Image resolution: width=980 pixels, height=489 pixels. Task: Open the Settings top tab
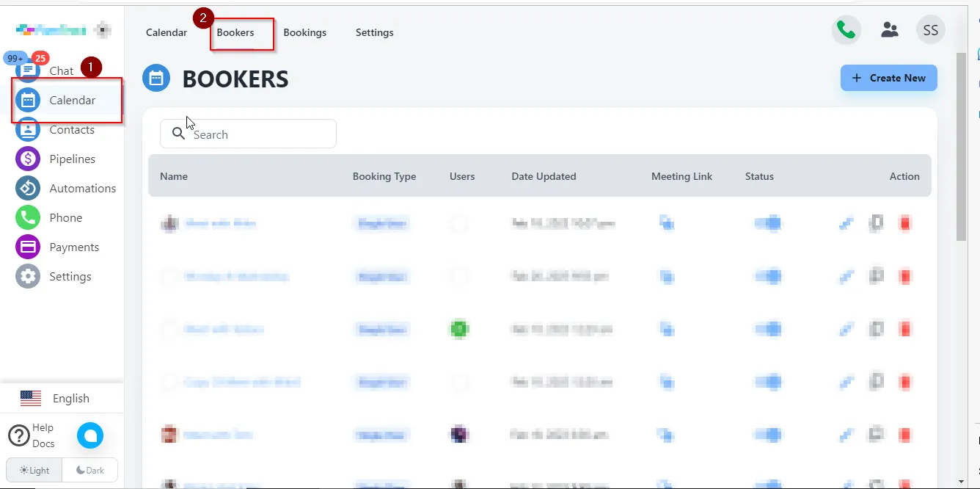(x=375, y=32)
